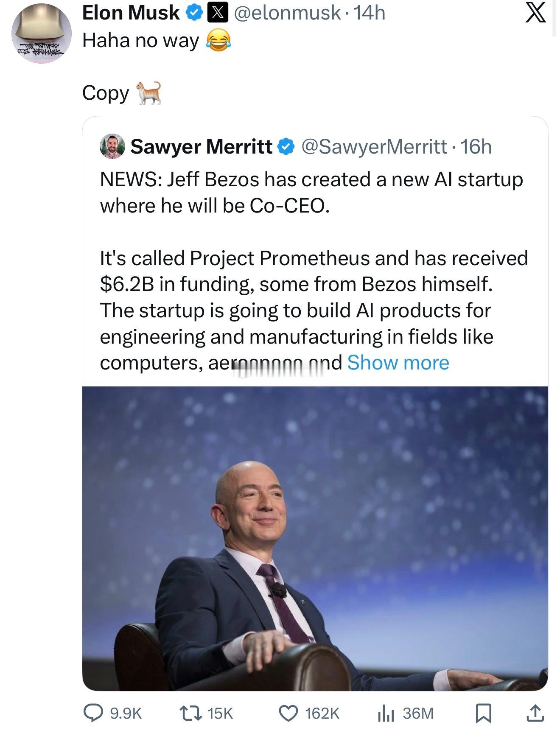Click the 14h timestamp on Elon's post
This screenshot has height=739, width=560.
(370, 13)
